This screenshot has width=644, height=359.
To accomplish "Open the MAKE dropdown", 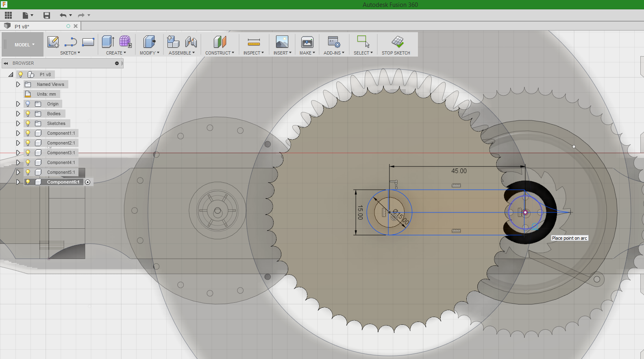I will [307, 53].
